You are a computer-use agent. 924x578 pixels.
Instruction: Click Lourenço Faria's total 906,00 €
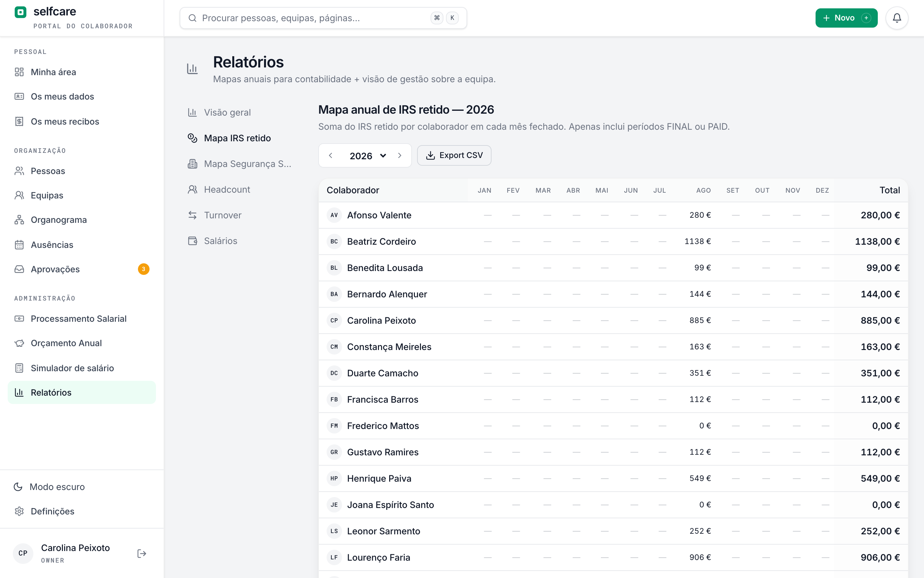pos(880,557)
